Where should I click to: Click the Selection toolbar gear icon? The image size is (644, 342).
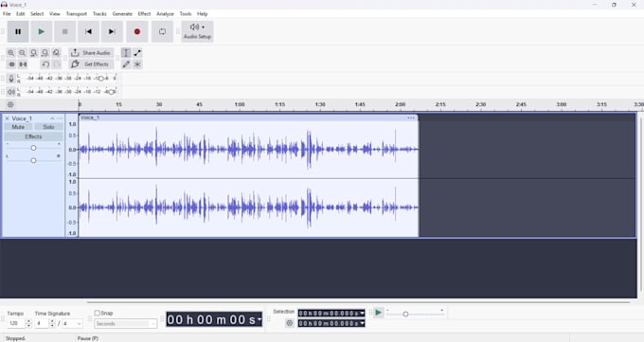(290, 323)
